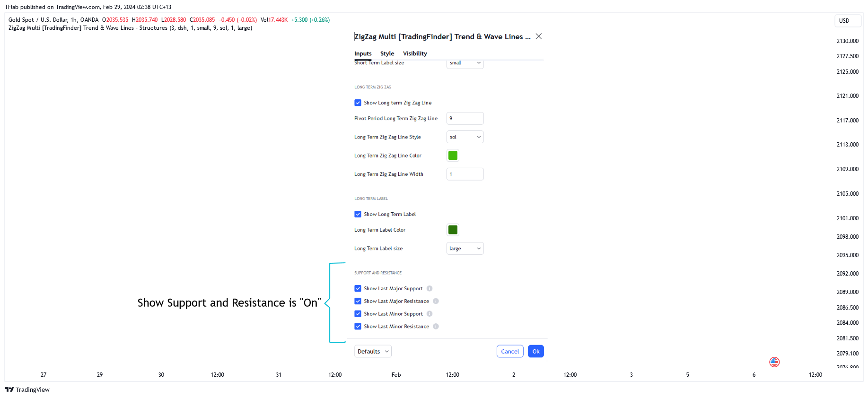Uncheck Show Last Minor Support

point(358,314)
